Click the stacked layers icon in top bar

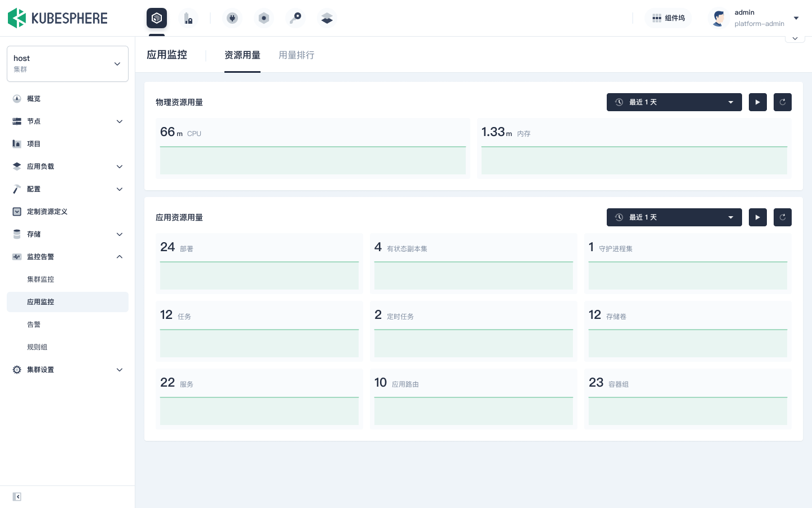coord(327,18)
